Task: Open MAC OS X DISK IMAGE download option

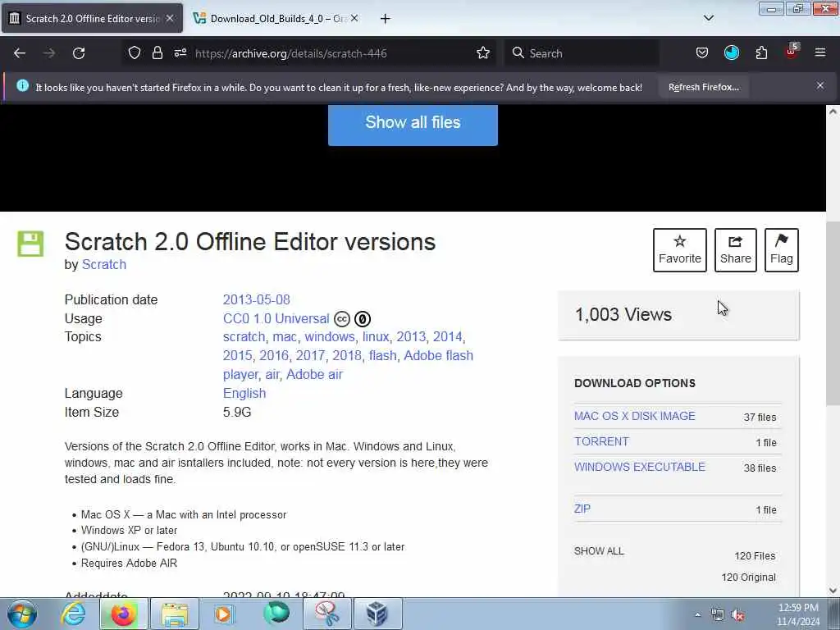Action: [x=635, y=416]
